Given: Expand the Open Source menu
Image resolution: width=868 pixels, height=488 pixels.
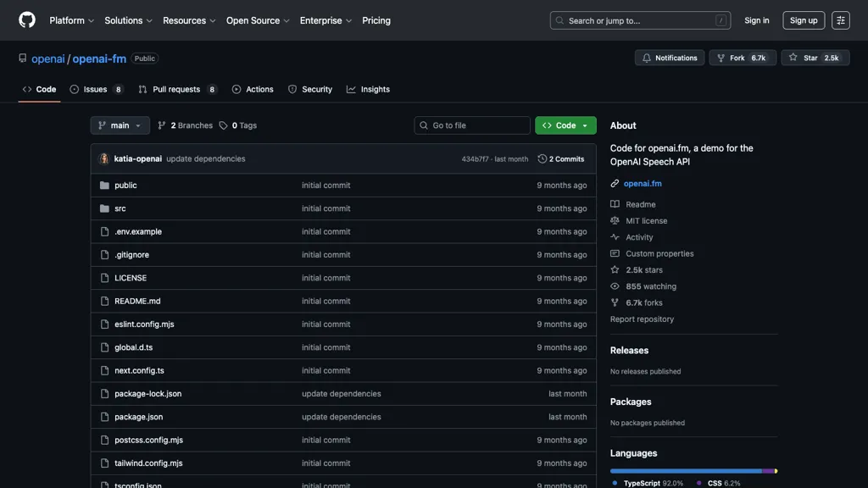Looking at the screenshot, I should click(258, 20).
